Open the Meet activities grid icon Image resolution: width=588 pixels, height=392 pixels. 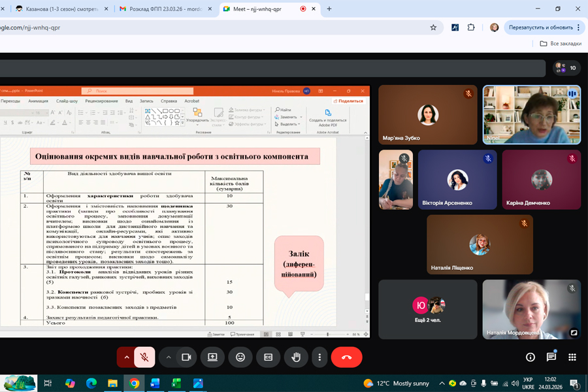(x=572, y=357)
